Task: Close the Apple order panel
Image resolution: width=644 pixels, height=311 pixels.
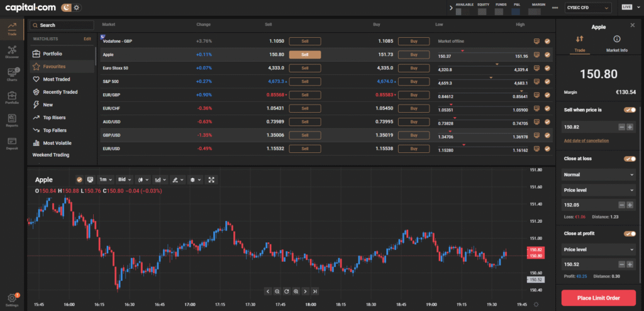Action: pyautogui.click(x=633, y=26)
